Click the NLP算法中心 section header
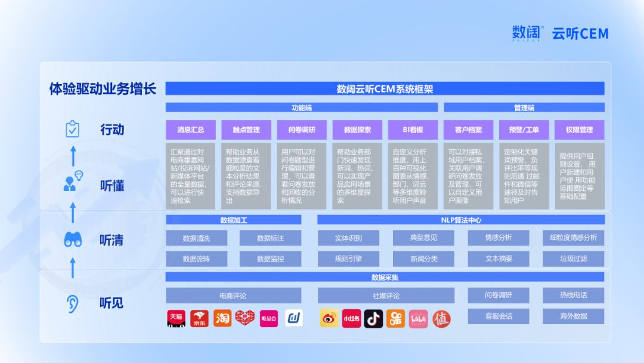Screen dimensions: 644x363 461,220
